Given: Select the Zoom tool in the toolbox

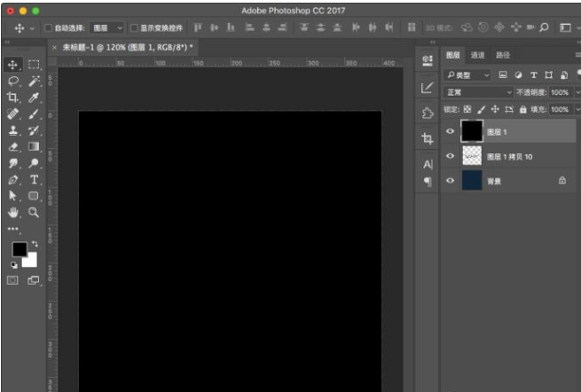Looking at the screenshot, I should click(x=34, y=212).
